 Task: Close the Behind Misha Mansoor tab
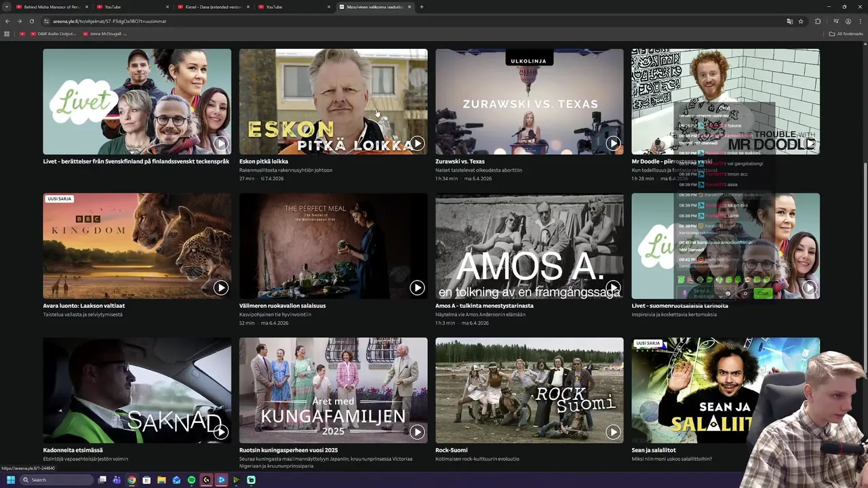[87, 7]
